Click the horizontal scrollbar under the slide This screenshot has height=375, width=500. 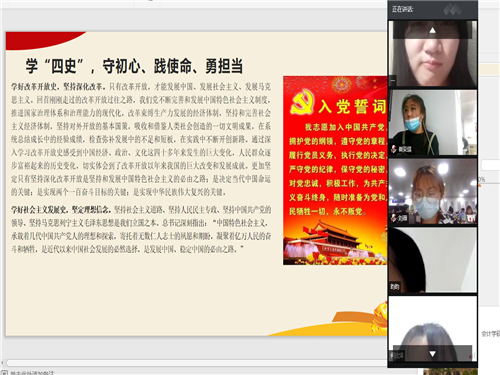[x=197, y=363]
